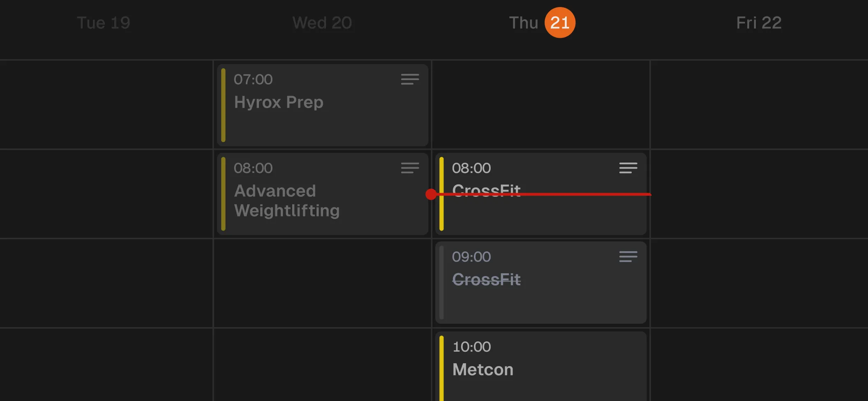Click the notes icon on the 09:00 CrossFit event
The width and height of the screenshot is (868, 401).
628,257
